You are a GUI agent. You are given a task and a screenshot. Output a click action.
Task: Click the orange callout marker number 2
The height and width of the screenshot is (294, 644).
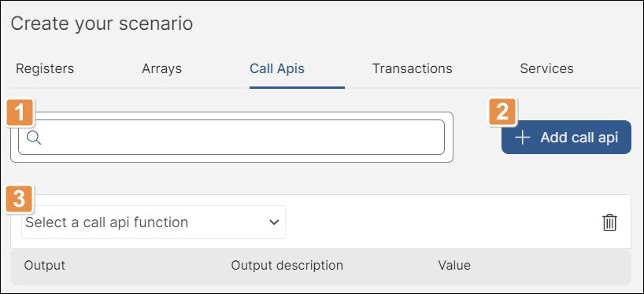point(503,112)
